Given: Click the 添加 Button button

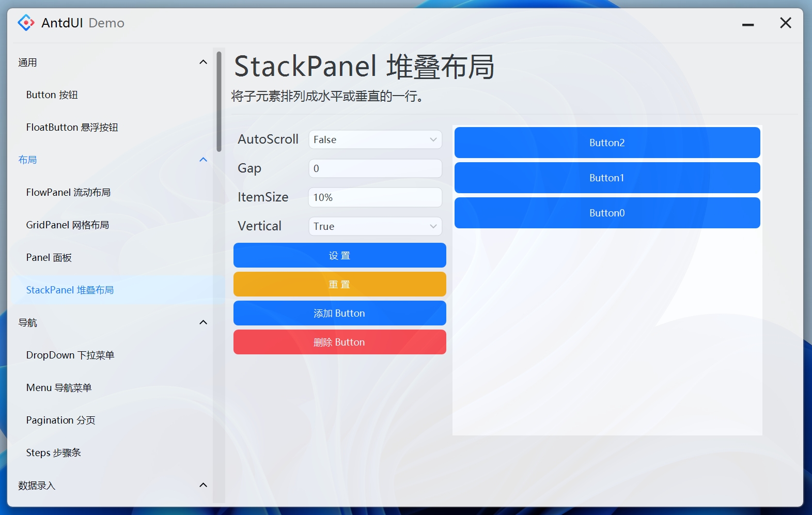Looking at the screenshot, I should [x=339, y=314].
